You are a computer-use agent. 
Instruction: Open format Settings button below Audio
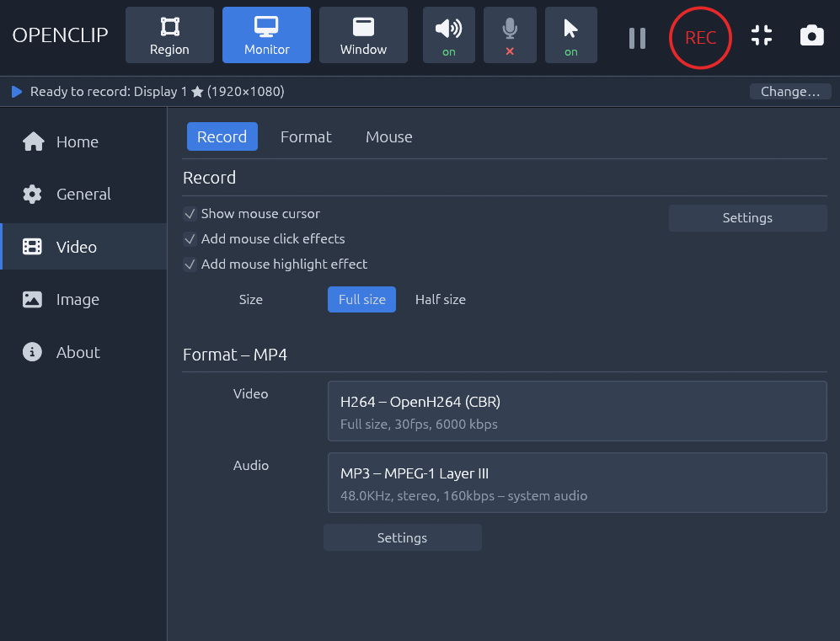403,537
